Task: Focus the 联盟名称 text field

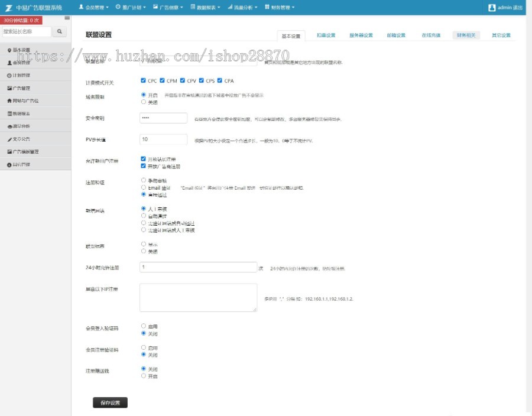Action: (x=198, y=61)
